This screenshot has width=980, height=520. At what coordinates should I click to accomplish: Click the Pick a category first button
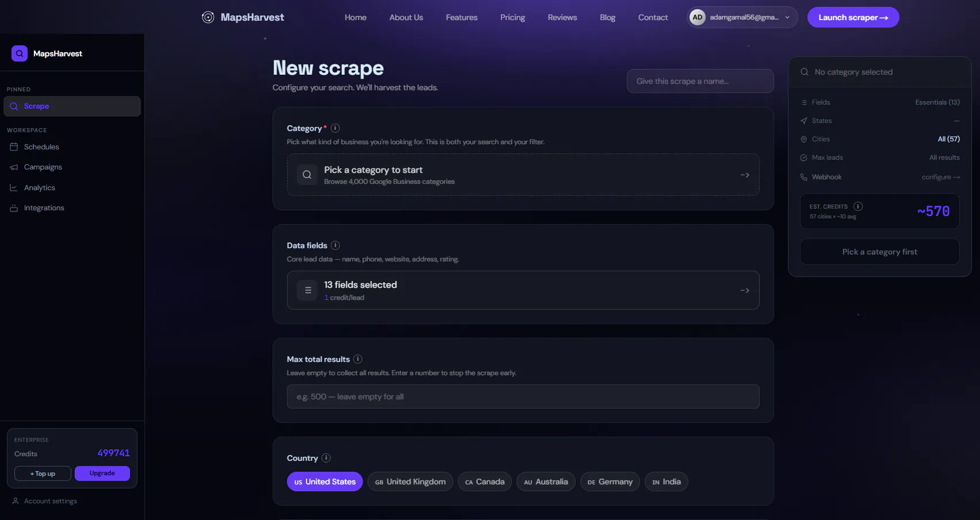pyautogui.click(x=880, y=252)
